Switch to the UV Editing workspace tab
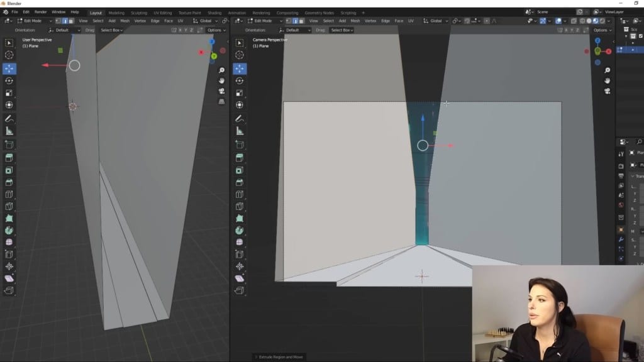644x362 pixels. click(163, 13)
